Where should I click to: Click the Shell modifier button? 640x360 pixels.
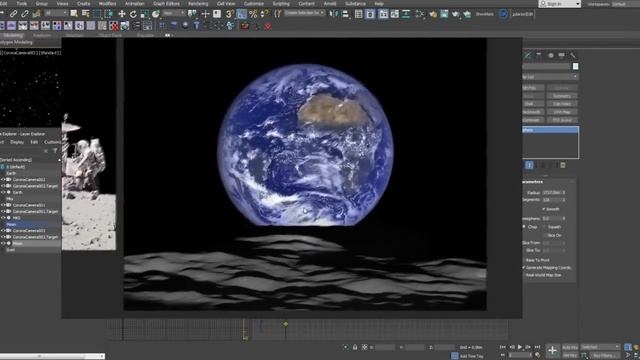532,104
